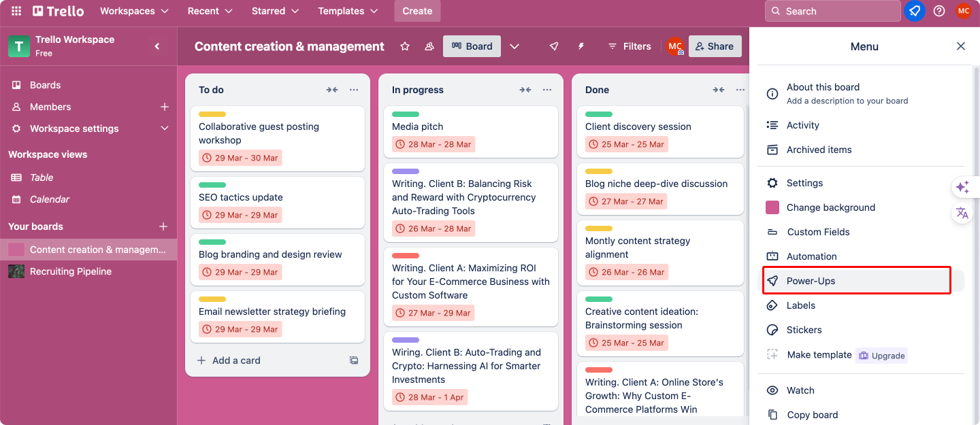Expand Workspace settings chevron in sidebar

pyautogui.click(x=164, y=129)
